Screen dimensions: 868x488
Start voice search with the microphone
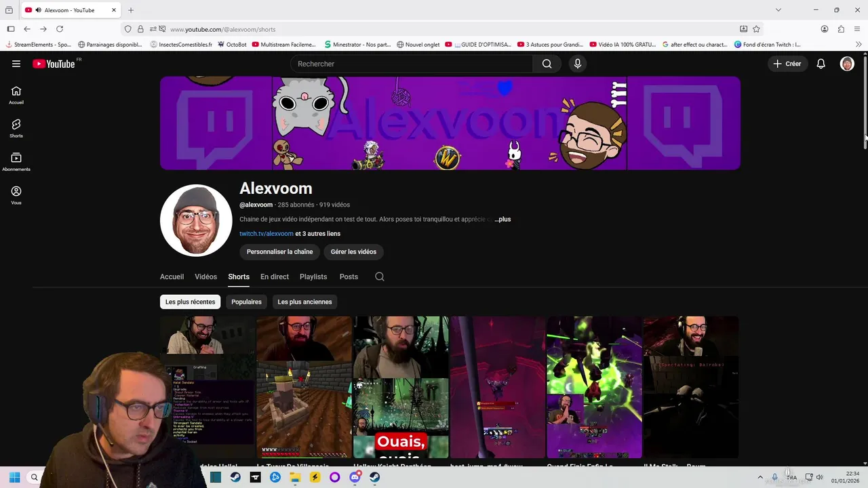[577, 64]
